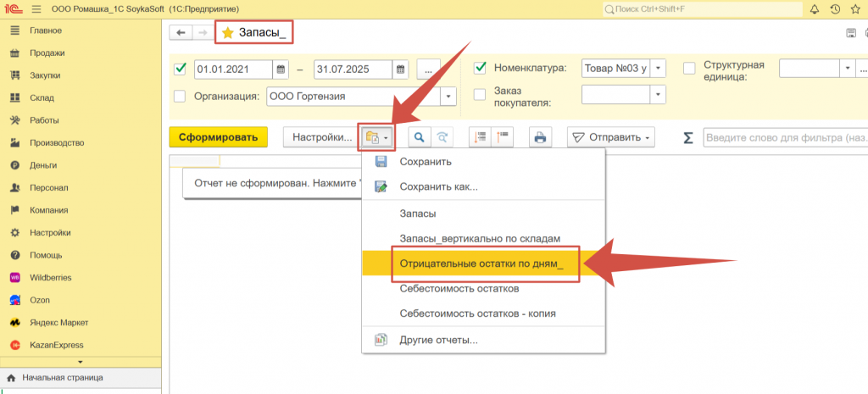Click the back arrow navigation button
The width and height of the screenshot is (868, 394).
pos(181,32)
